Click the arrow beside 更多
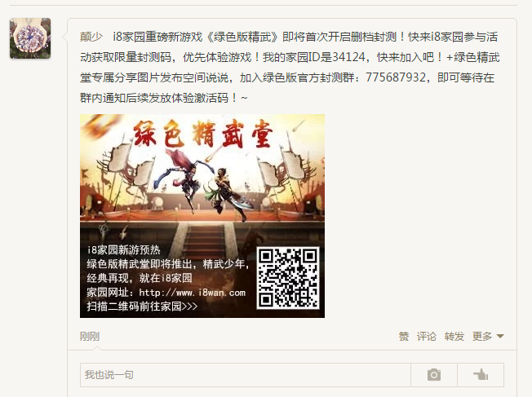 [500, 337]
